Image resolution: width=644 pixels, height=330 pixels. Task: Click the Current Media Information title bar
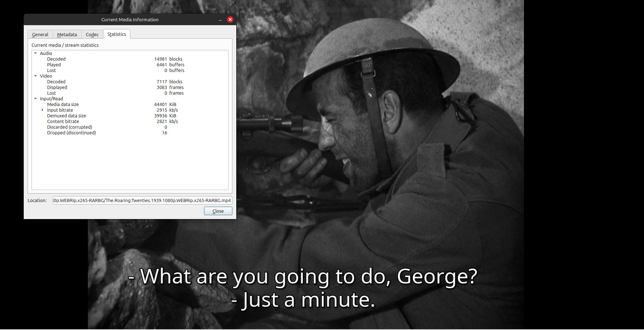pyautogui.click(x=130, y=19)
